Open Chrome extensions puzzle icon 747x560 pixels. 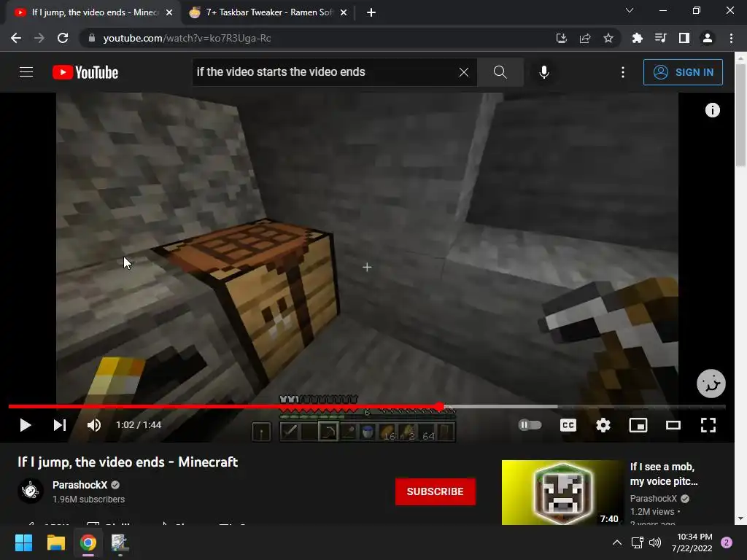point(637,38)
